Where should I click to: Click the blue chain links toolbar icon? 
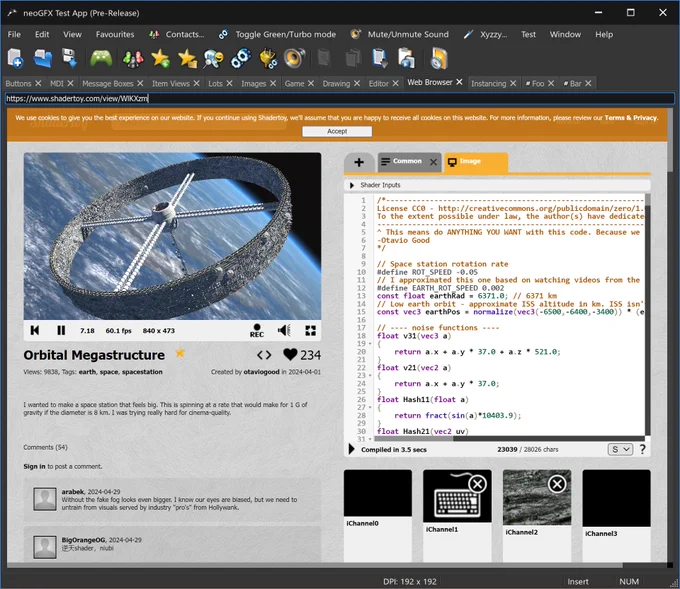(x=241, y=59)
